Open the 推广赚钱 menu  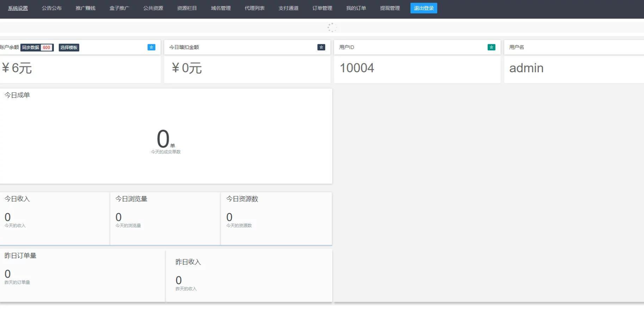(x=86, y=8)
